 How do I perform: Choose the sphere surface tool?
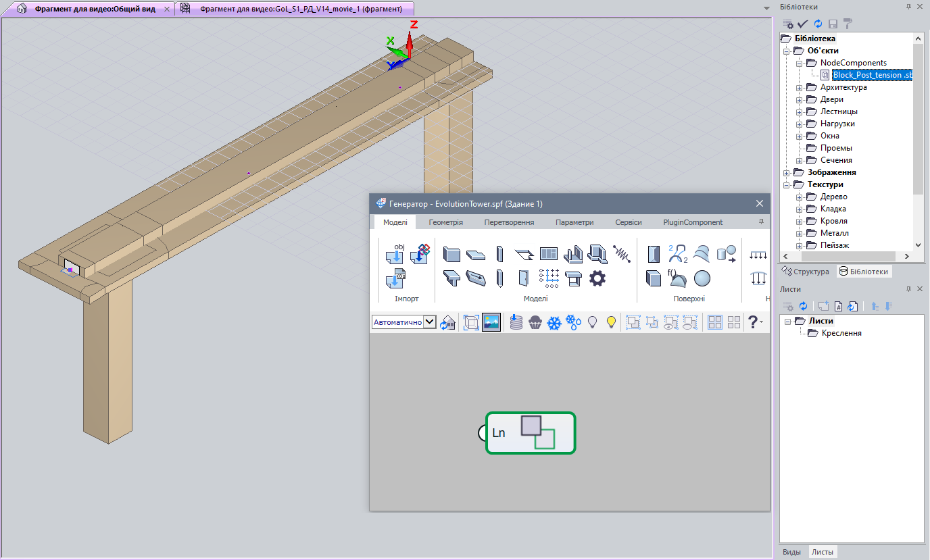tap(702, 278)
